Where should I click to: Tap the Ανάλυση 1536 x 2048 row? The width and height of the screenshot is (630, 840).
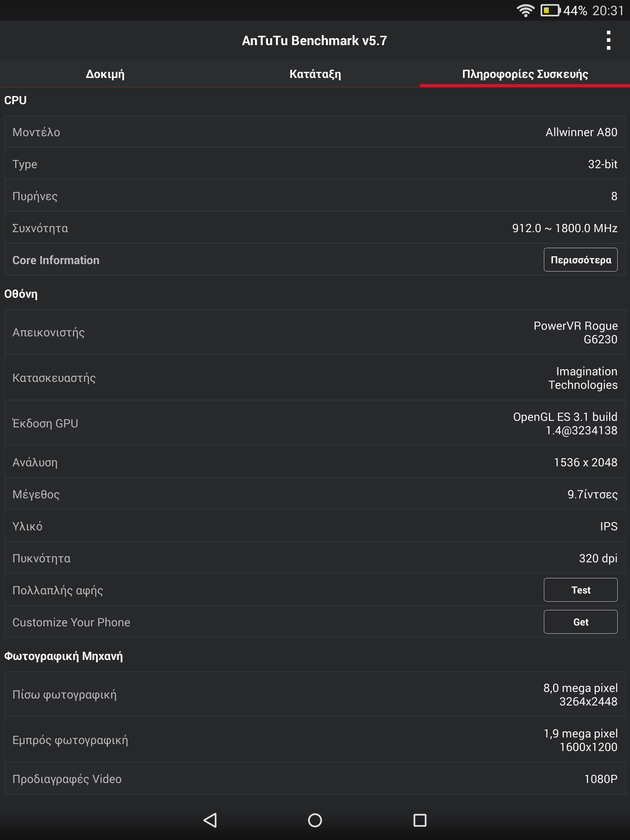(315, 462)
